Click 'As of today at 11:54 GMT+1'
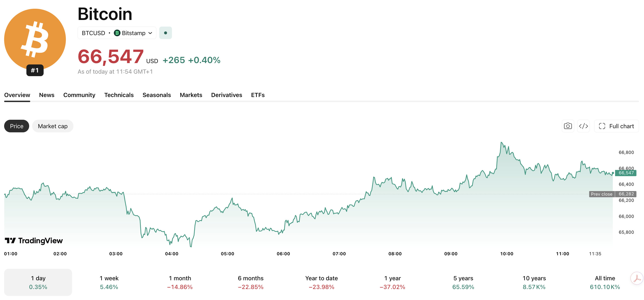Viewport: 644px width, 300px height. coord(115,72)
